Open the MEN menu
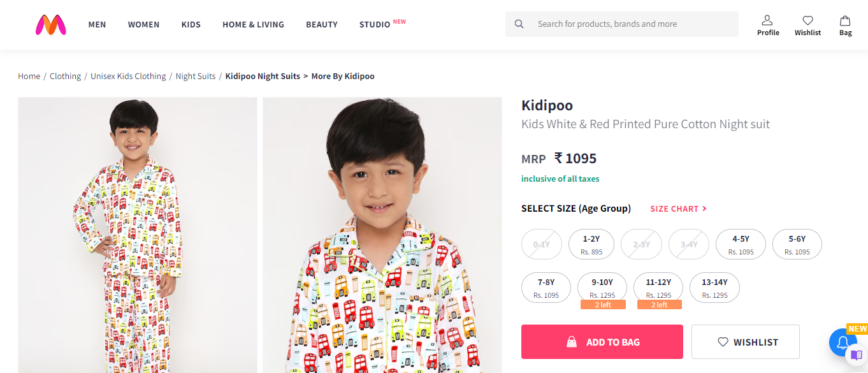 coord(97,24)
